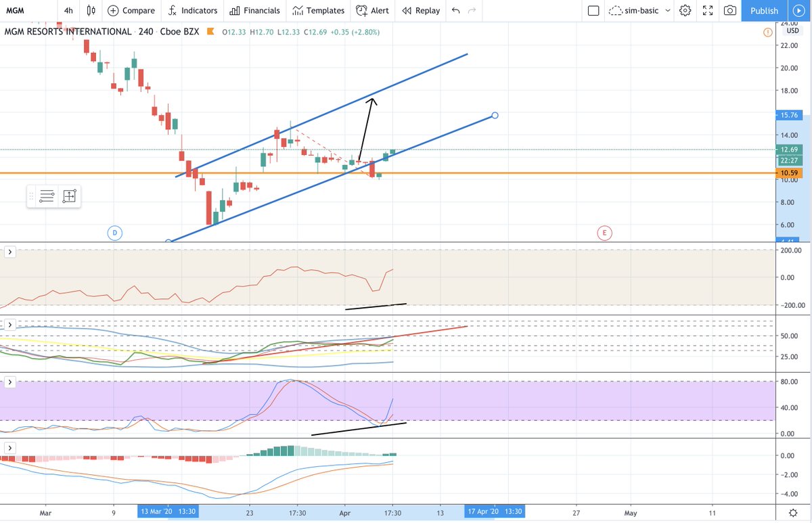Collapse the MACD pane arrow

(x=10, y=448)
